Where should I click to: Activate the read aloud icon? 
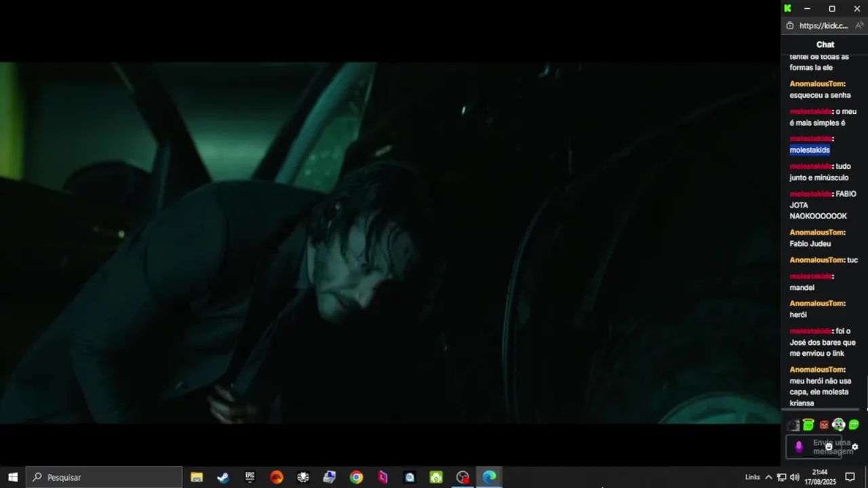tap(859, 26)
